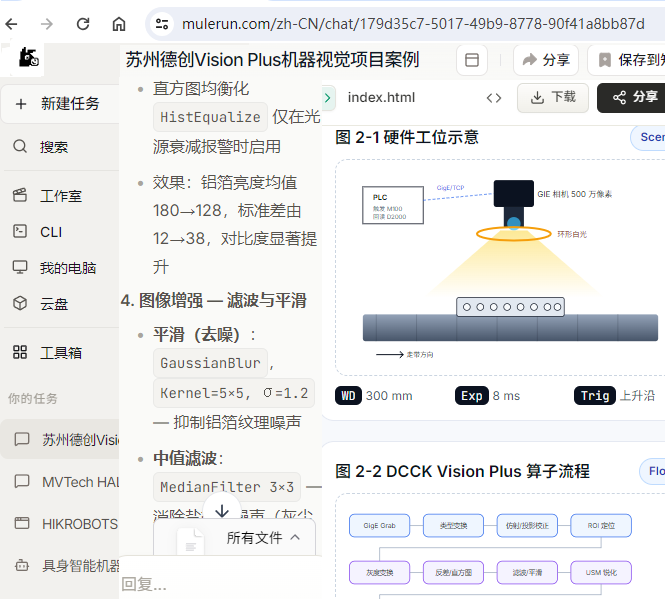The width and height of the screenshot is (665, 599).
Task: Click the WD badge
Action: [348, 396]
